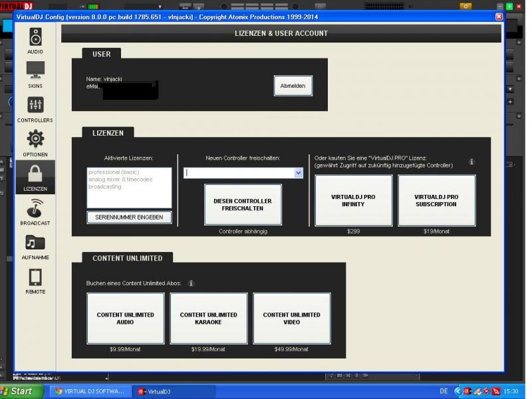
Task: Close the VirtualDJ Config dialog
Action: point(499,17)
